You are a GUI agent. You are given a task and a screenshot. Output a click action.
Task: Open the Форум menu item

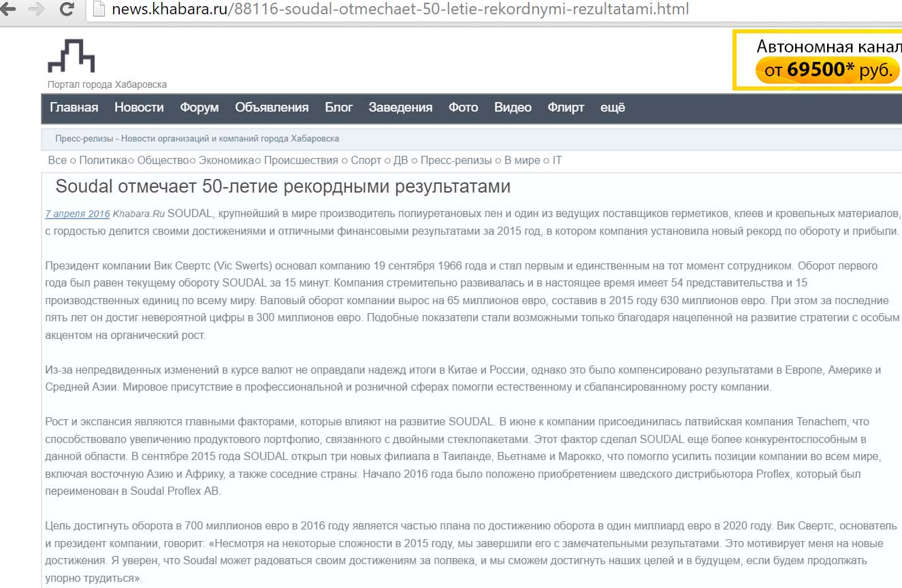click(199, 108)
